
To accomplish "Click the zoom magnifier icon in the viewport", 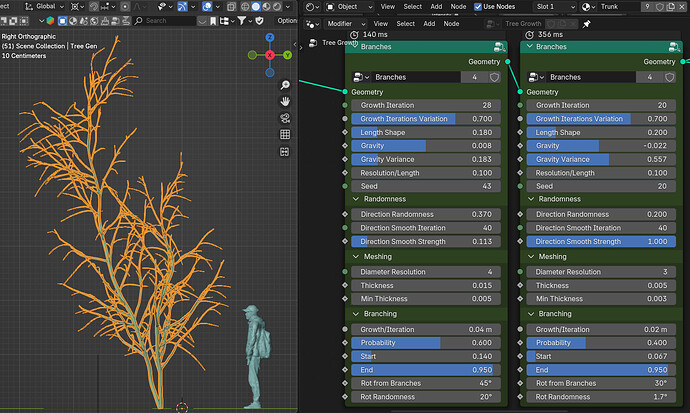I will tap(285, 84).
